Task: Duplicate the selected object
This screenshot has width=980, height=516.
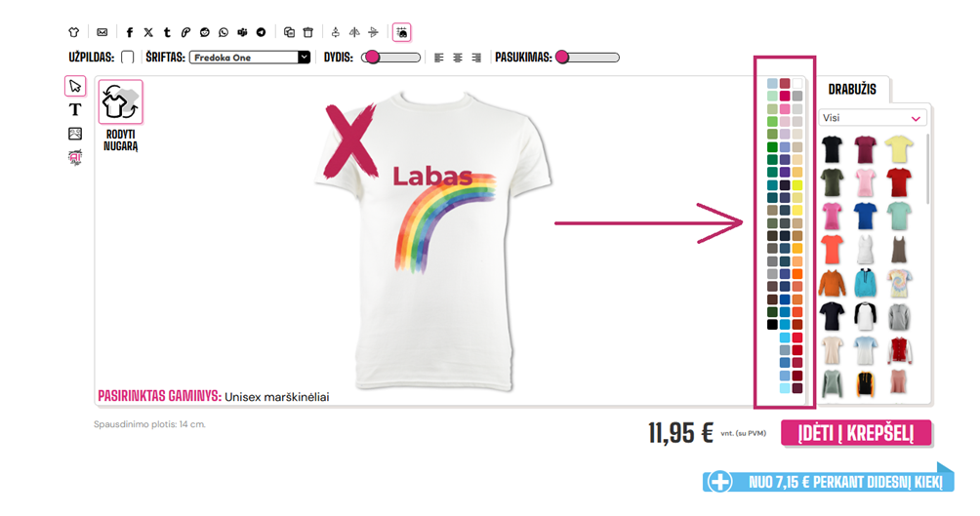Action: (289, 32)
